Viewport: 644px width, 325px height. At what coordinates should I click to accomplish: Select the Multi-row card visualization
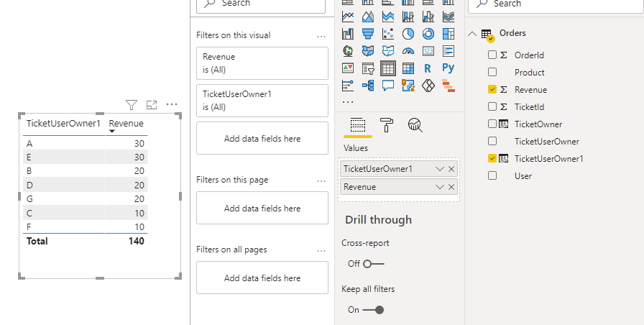click(448, 51)
